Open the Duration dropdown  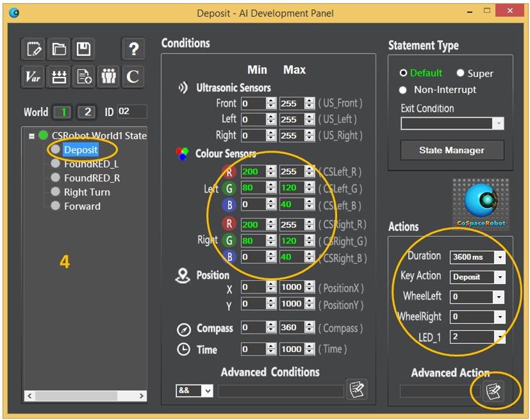[500, 257]
